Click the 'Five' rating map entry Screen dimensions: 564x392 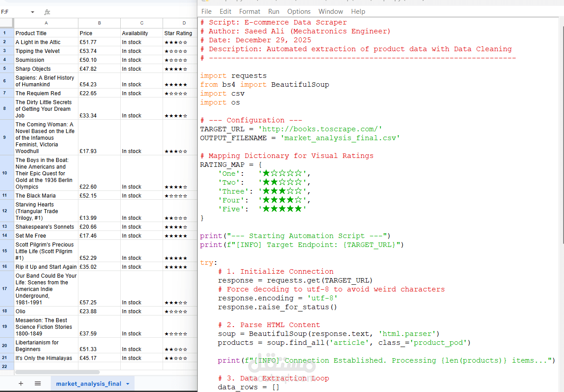coord(262,209)
